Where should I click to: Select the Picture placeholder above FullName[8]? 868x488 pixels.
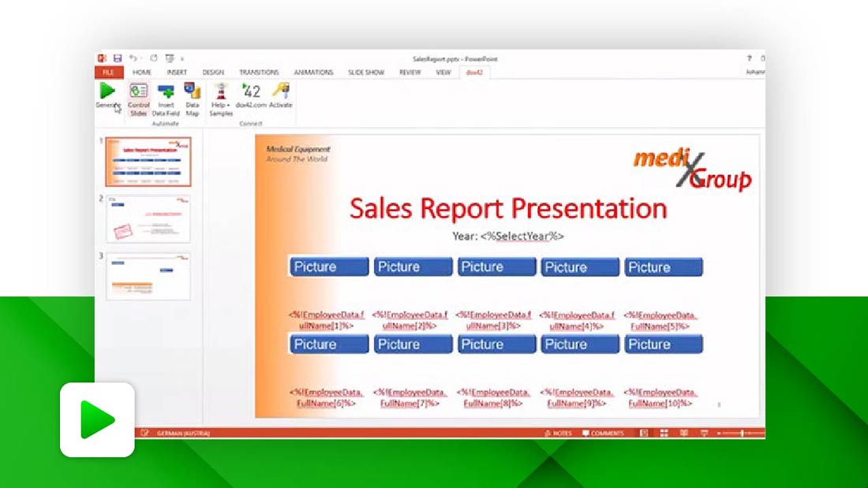[x=496, y=345]
